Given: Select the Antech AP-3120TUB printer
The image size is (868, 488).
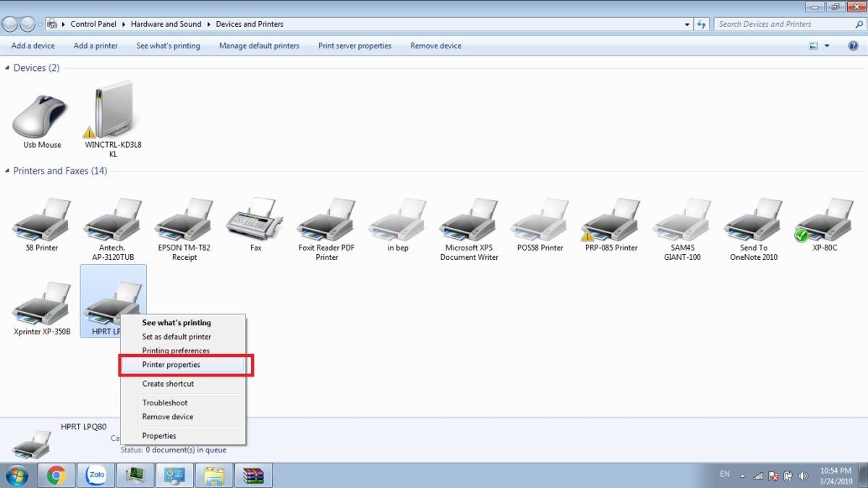Looking at the screenshot, I should [113, 219].
